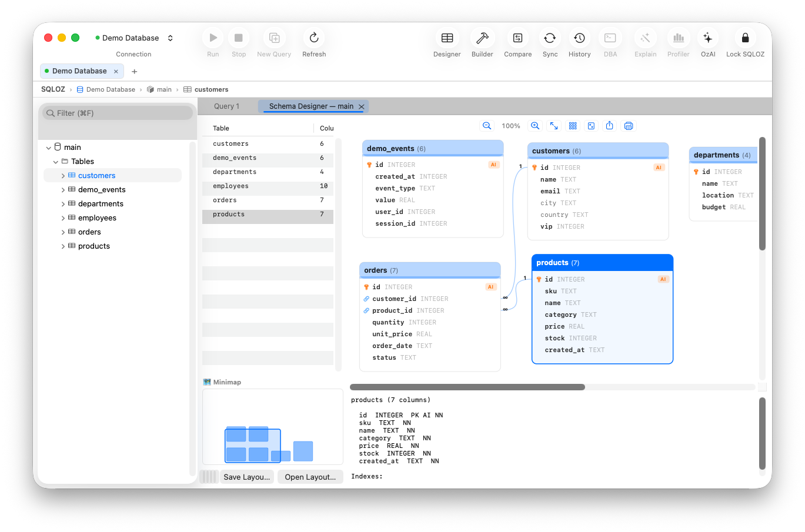Screen dimensions: 805x532
Task: Collapse the Tables folder
Action: (56, 162)
